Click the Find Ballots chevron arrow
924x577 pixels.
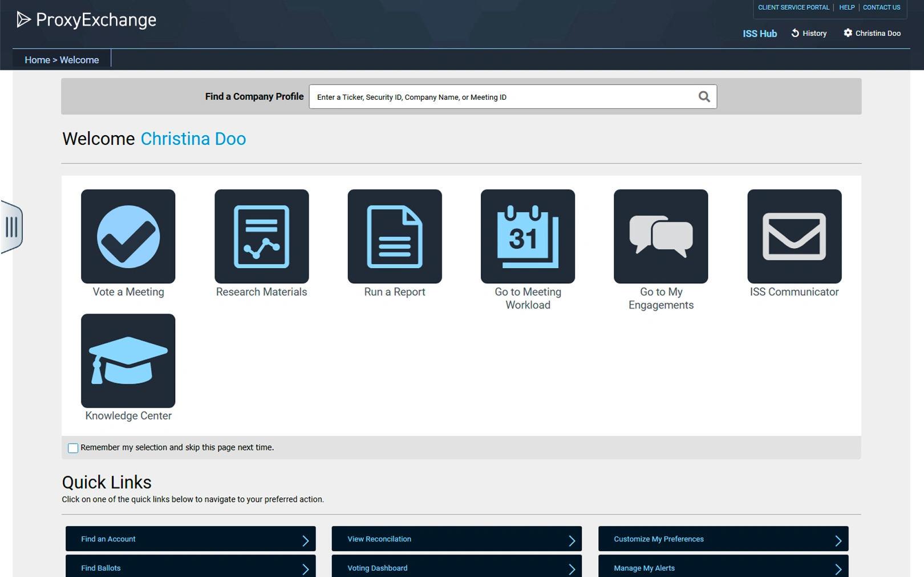tap(306, 569)
